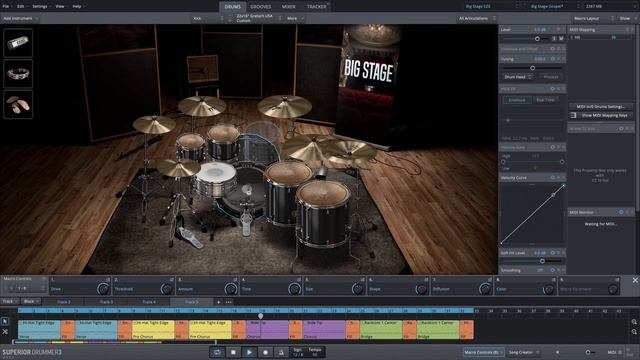Viewport: 640px width, 360px height.
Task: Switch to the Grooves tab
Action: [260, 7]
